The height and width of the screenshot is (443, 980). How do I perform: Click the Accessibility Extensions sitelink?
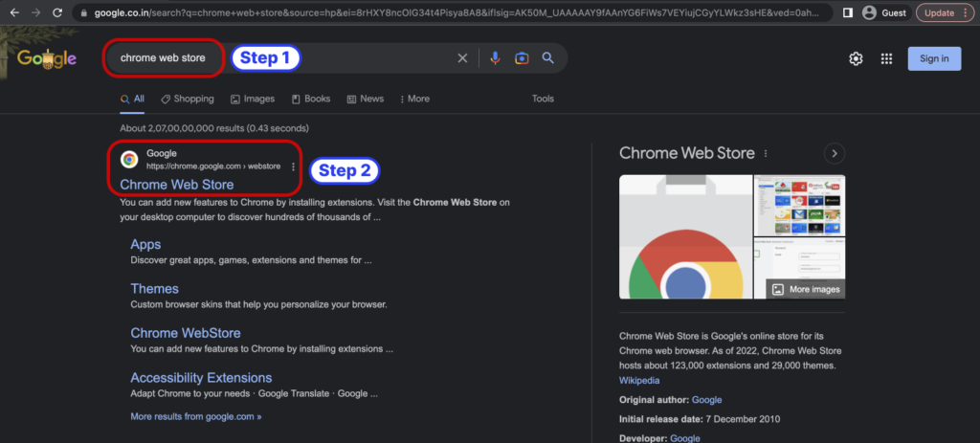(201, 378)
